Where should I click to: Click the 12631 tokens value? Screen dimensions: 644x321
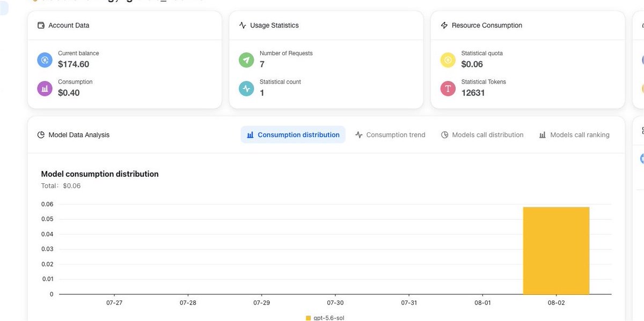473,93
